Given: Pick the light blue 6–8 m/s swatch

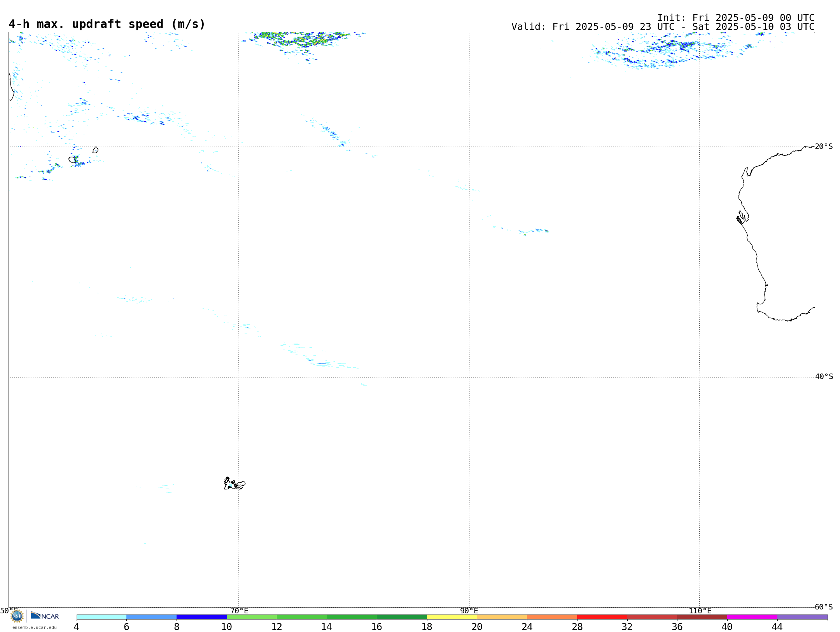Looking at the screenshot, I should point(152,617).
